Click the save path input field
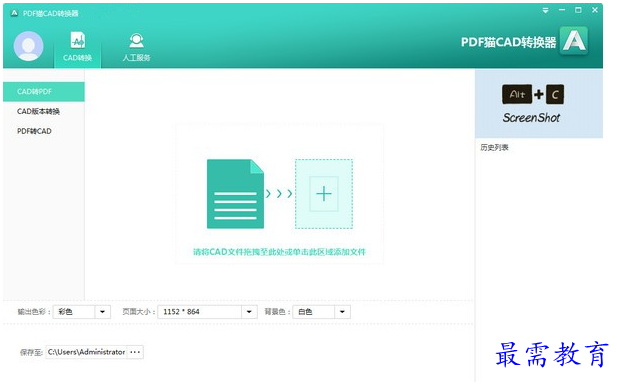The image size is (617, 386). (x=86, y=352)
